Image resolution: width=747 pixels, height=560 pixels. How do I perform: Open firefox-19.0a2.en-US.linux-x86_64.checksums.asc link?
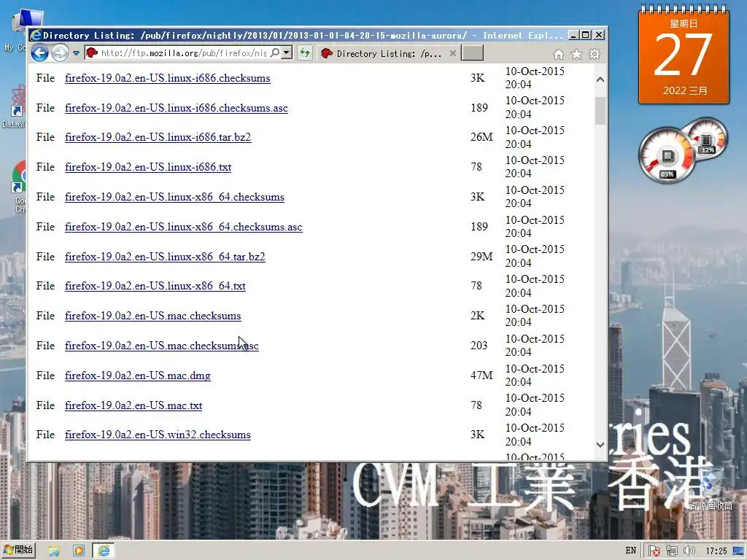183,227
